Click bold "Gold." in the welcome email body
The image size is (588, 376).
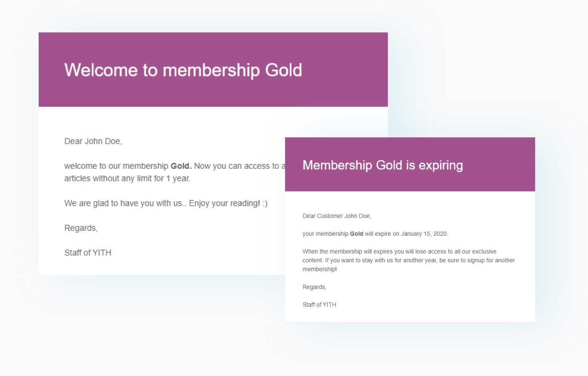point(181,166)
